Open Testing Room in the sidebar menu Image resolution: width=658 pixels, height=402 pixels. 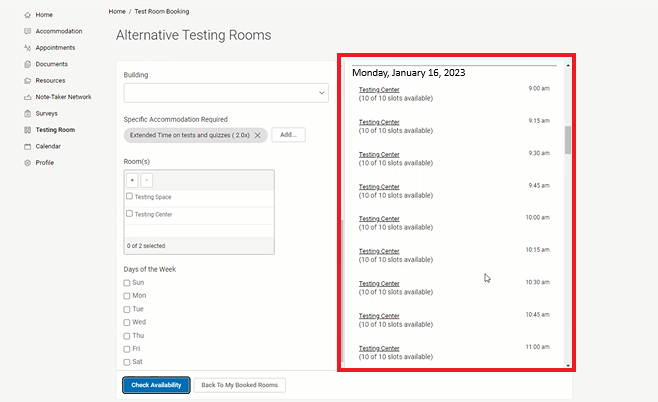[54, 130]
